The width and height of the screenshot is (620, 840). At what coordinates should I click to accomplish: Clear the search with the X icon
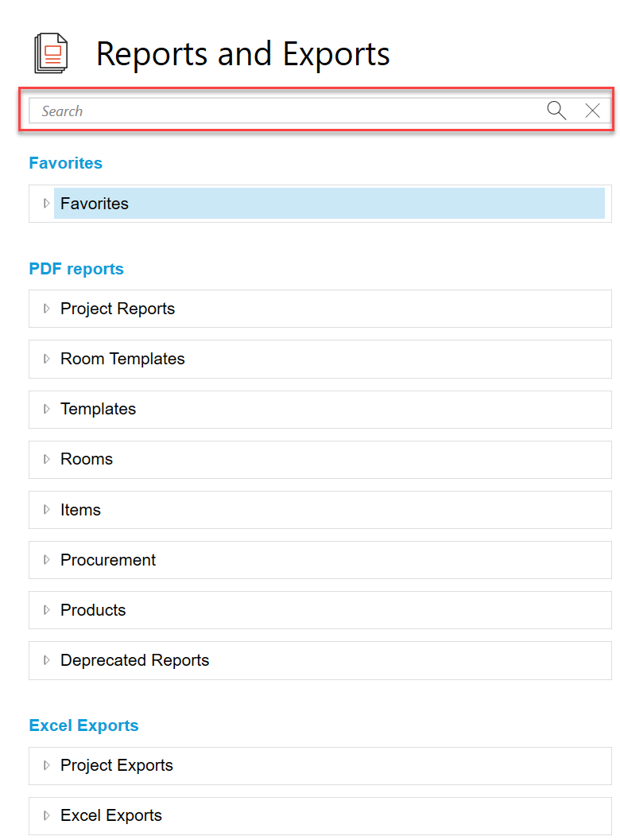pyautogui.click(x=592, y=111)
